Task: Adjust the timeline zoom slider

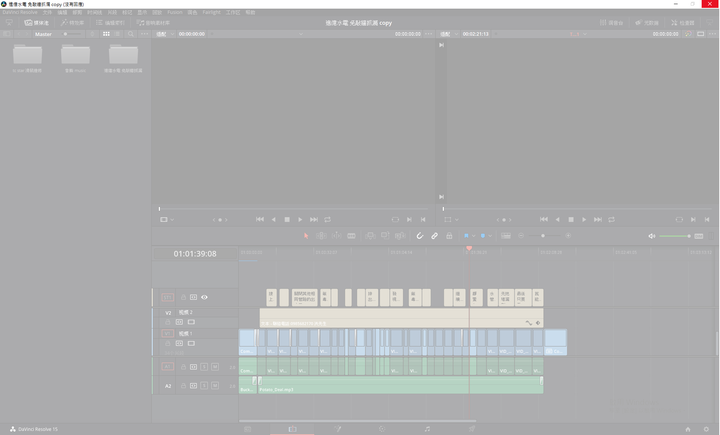Action: pyautogui.click(x=544, y=236)
